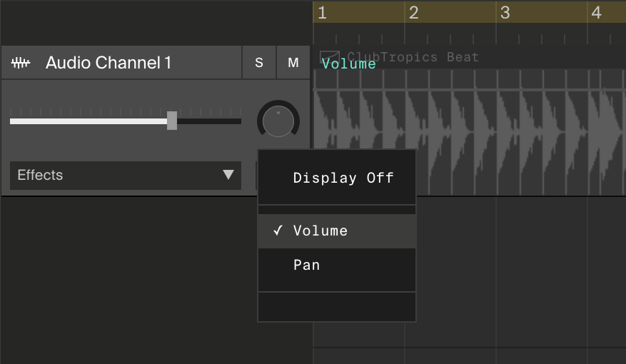Image resolution: width=626 pixels, height=364 pixels.
Task: Click the checkmark next to Volume
Action: coord(278,231)
